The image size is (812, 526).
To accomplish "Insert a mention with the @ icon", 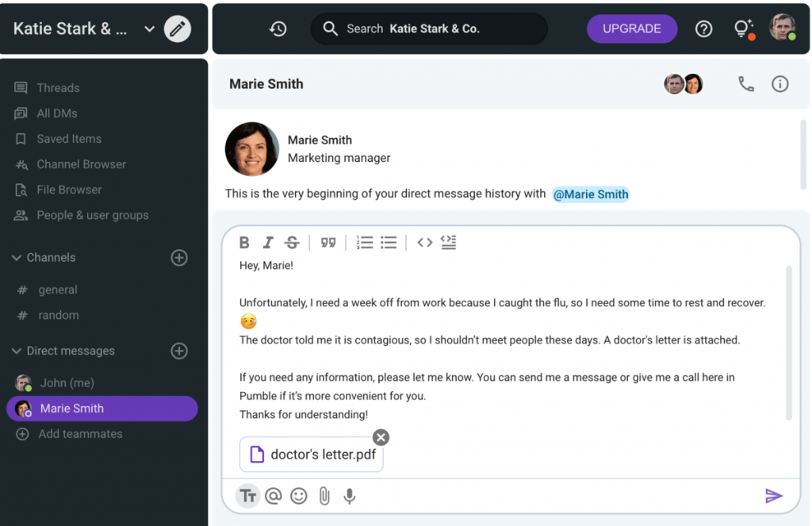I will pos(274,496).
